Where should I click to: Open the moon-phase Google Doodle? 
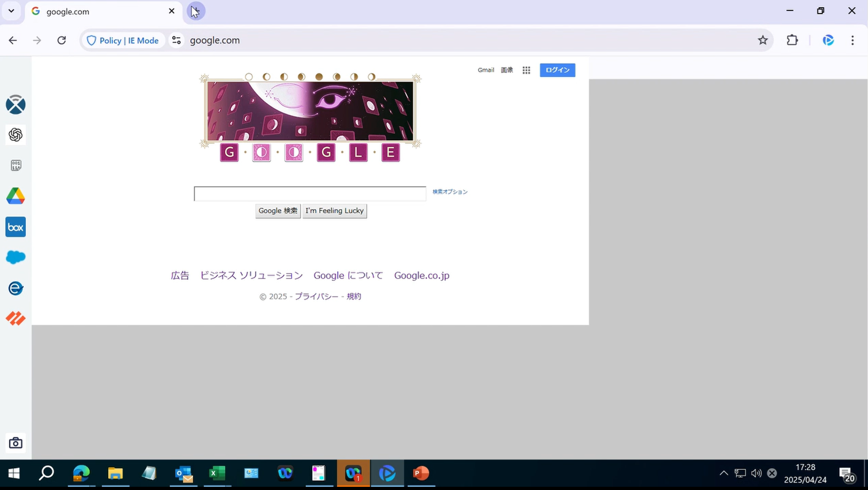(310, 117)
